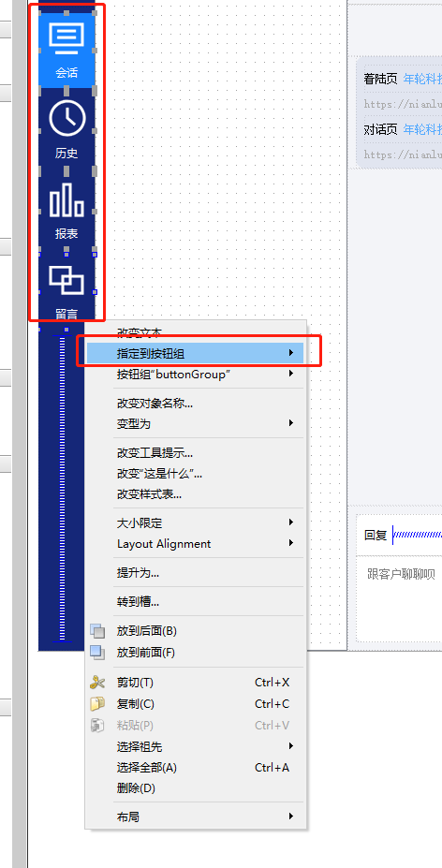Click the 放到前面(F) bring-to-front icon
Image resolution: width=442 pixels, height=868 pixels.
pyautogui.click(x=97, y=653)
